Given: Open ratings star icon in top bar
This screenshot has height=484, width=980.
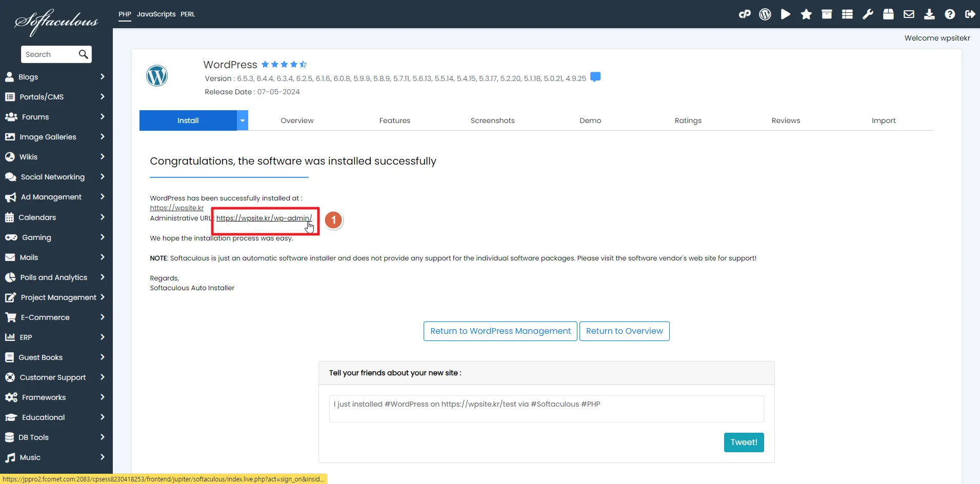Looking at the screenshot, I should click(806, 14).
